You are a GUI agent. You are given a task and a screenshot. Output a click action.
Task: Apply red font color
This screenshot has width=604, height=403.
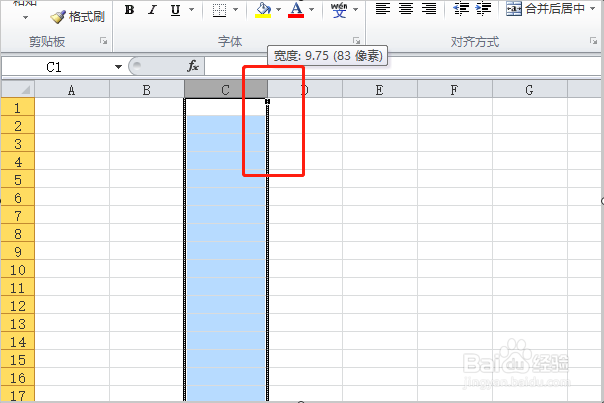click(x=296, y=10)
